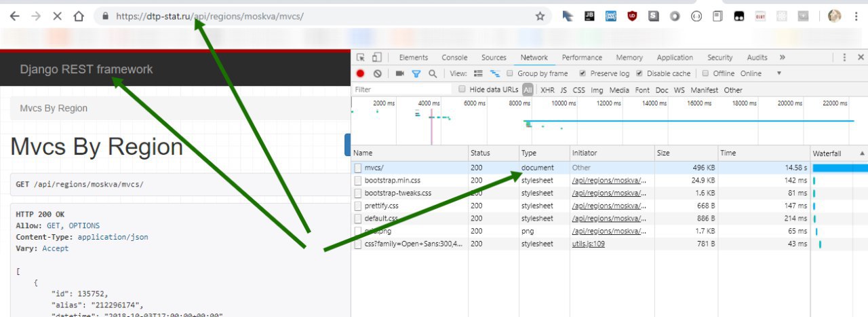Sort requests by the Size column
Viewport: 868px width, 317px height.
pos(686,153)
